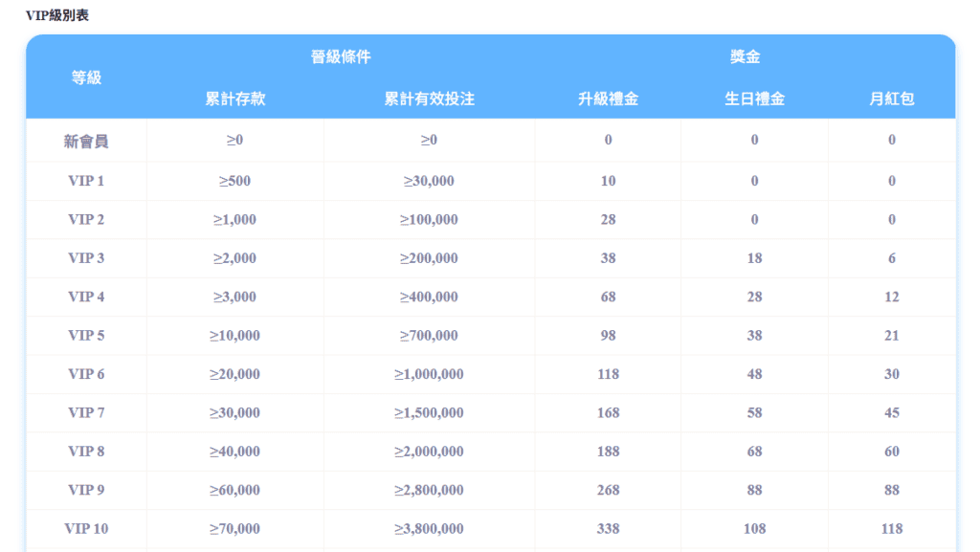This screenshot has height=552, width=980.
Task: Select the 累計有效投注 column header
Action: tap(429, 99)
